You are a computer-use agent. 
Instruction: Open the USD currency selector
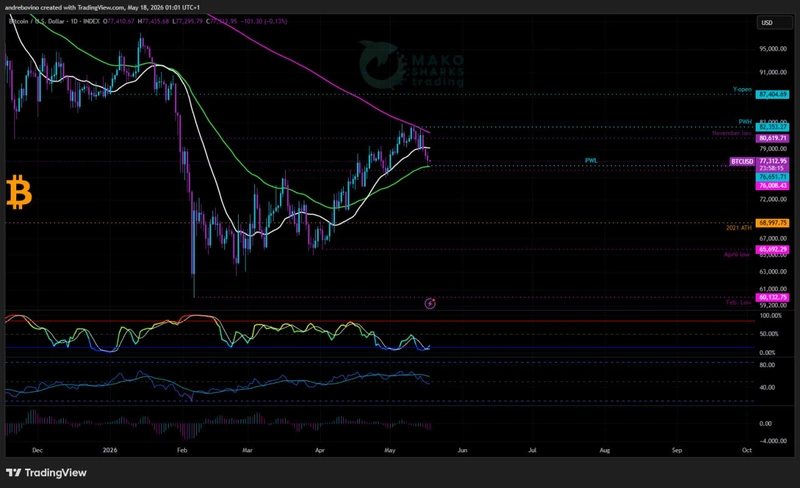[x=773, y=22]
